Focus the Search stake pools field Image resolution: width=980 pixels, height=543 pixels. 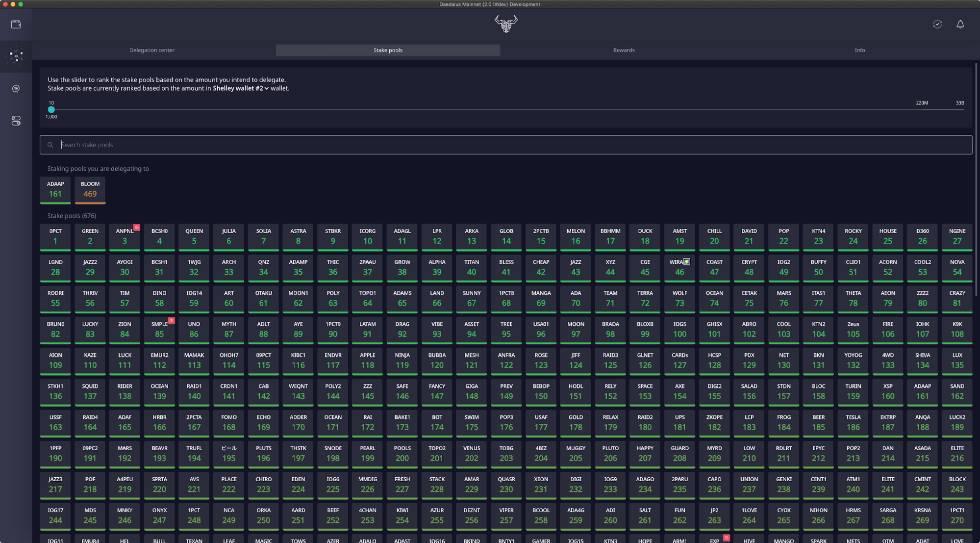click(x=505, y=145)
